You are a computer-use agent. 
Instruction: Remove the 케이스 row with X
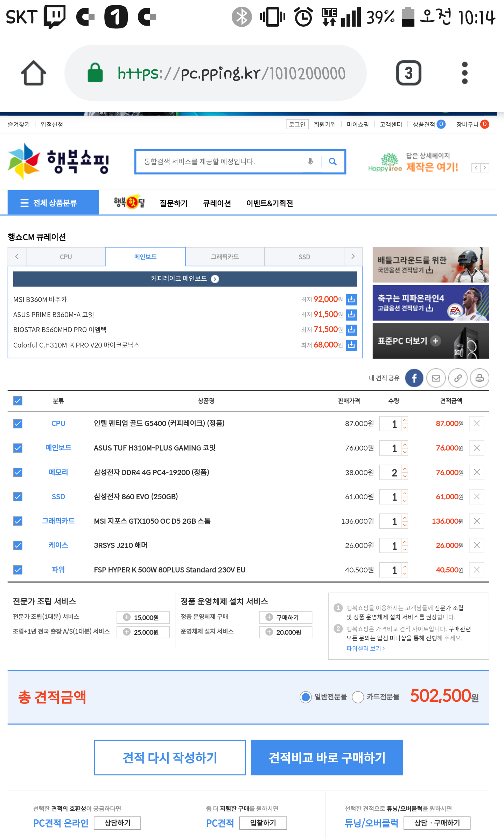[477, 545]
